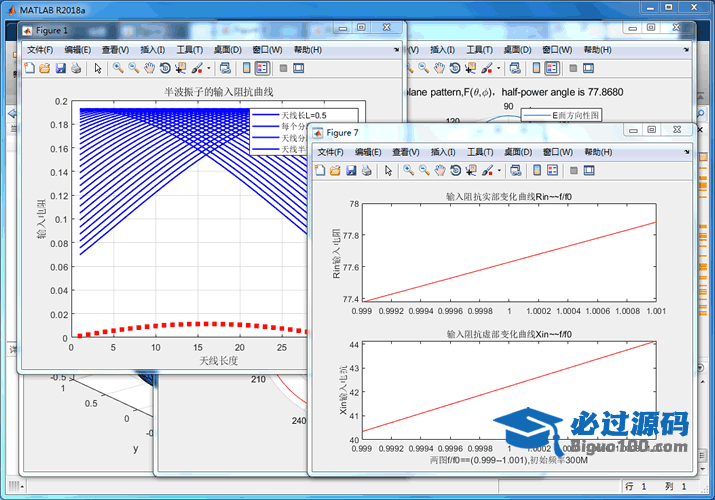Open 编辑(E) menu in Figure 7
715x500 pixels.
click(x=368, y=152)
